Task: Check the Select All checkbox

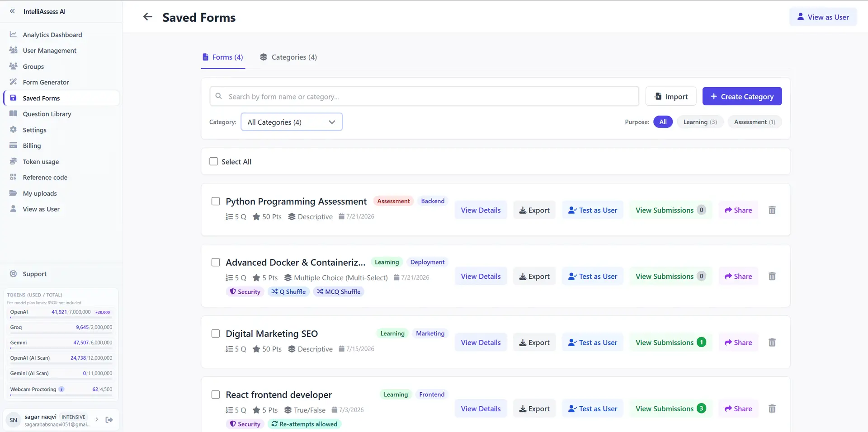Action: pos(214,161)
